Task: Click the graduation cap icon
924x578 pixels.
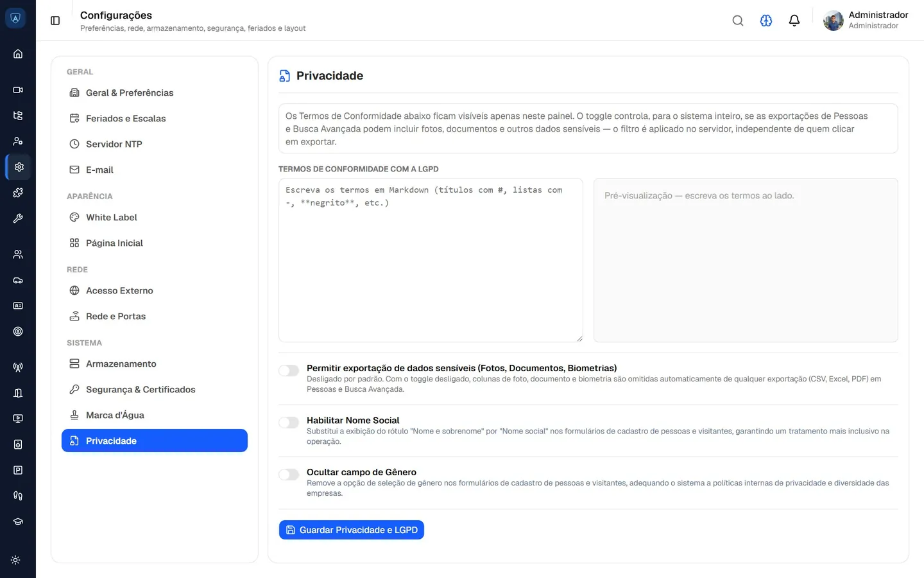Action: (x=18, y=521)
